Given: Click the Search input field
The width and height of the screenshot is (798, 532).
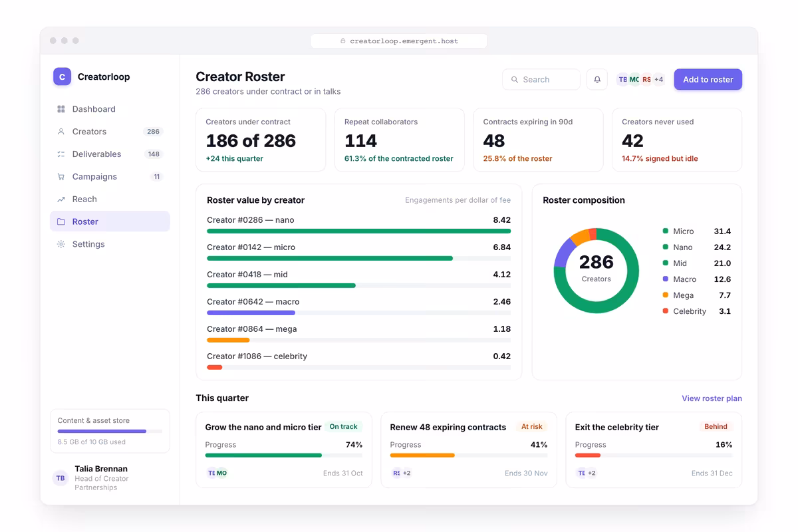Looking at the screenshot, I should [541, 80].
